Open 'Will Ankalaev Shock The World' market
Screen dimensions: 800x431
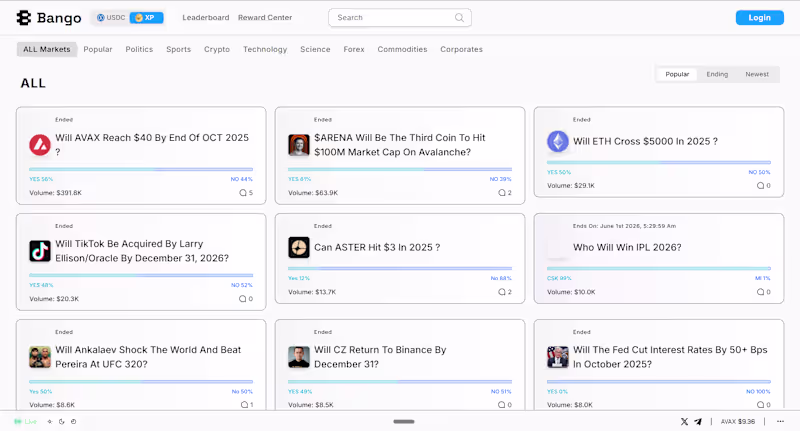[x=148, y=357]
